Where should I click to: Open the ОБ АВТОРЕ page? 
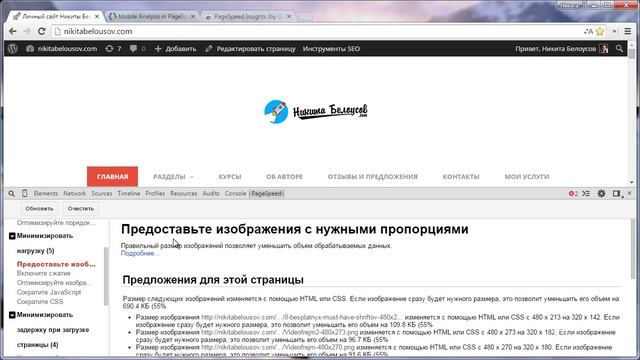(284, 177)
